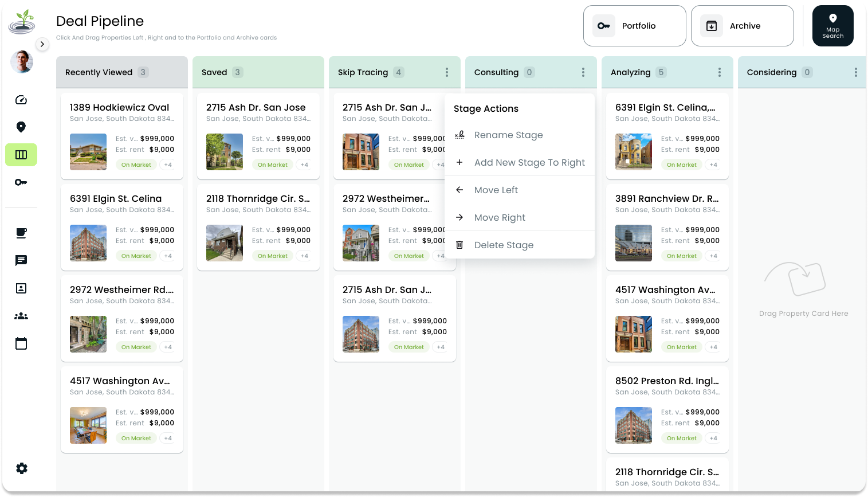Click the Recently Viewed column header
The width and height of the screenshot is (868, 497).
[122, 72]
